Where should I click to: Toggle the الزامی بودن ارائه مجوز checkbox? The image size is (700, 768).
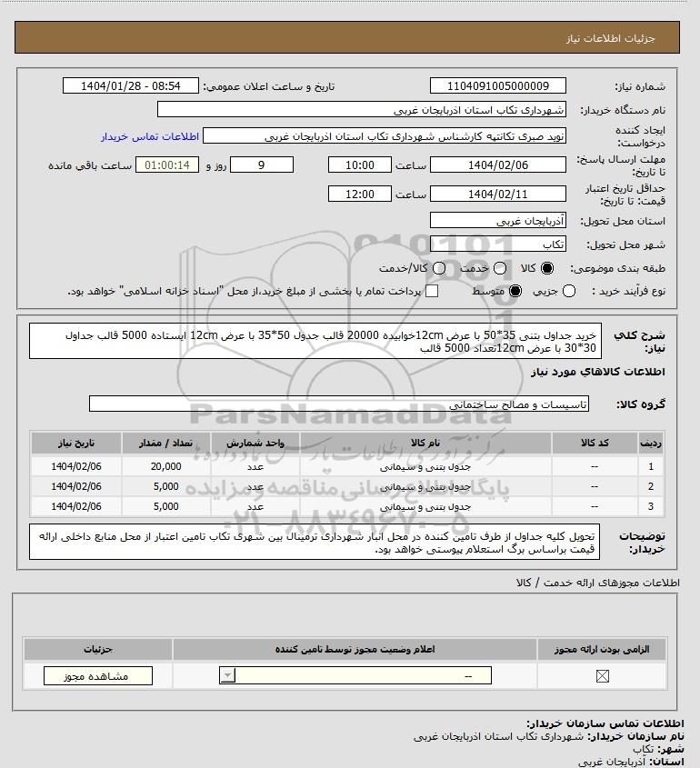pyautogui.click(x=602, y=676)
